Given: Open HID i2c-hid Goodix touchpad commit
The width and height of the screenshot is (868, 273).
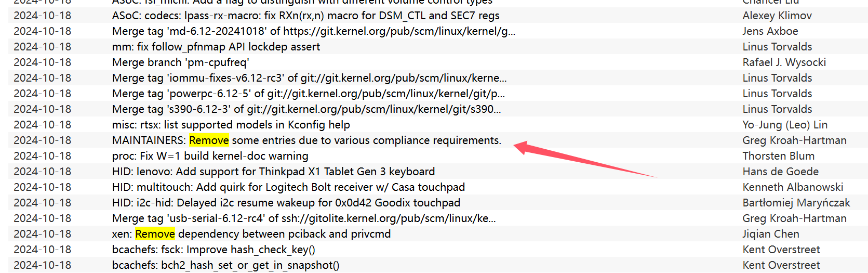Looking at the screenshot, I should tap(286, 203).
